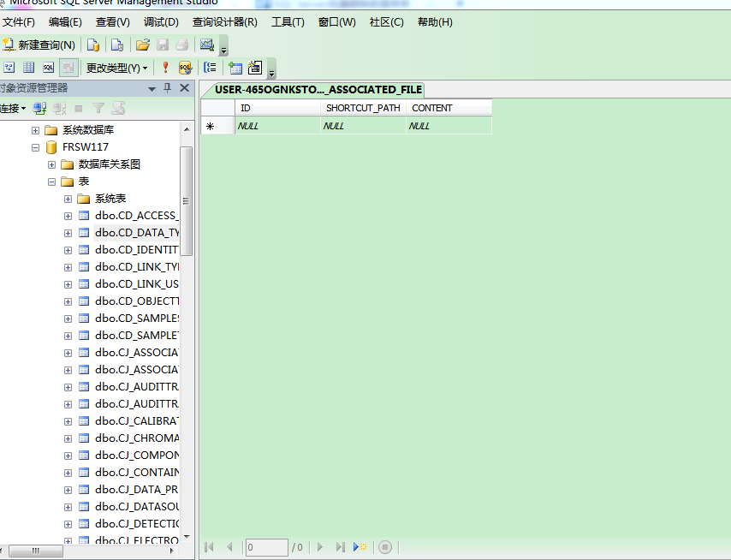The image size is (731, 560).
Task: Open the 调试(D) menu
Action: click(161, 22)
